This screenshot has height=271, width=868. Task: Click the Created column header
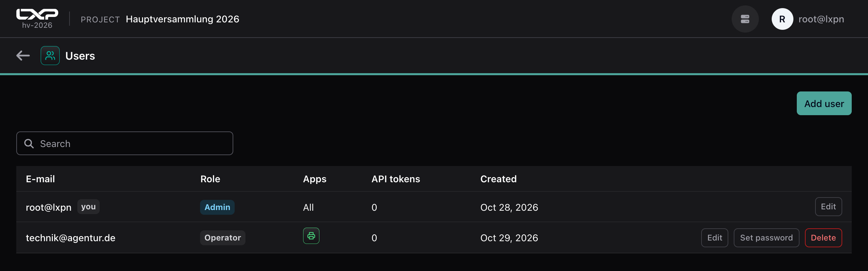(x=498, y=179)
